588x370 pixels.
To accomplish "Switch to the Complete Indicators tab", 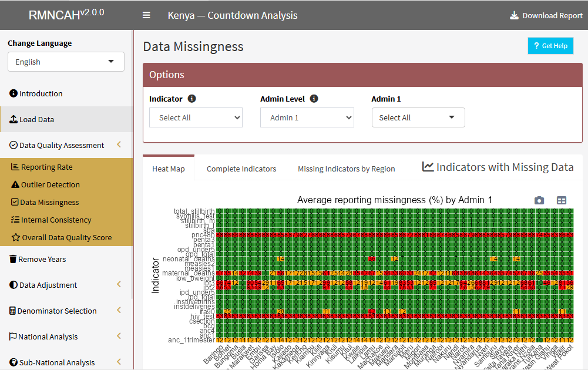I will tap(241, 169).
